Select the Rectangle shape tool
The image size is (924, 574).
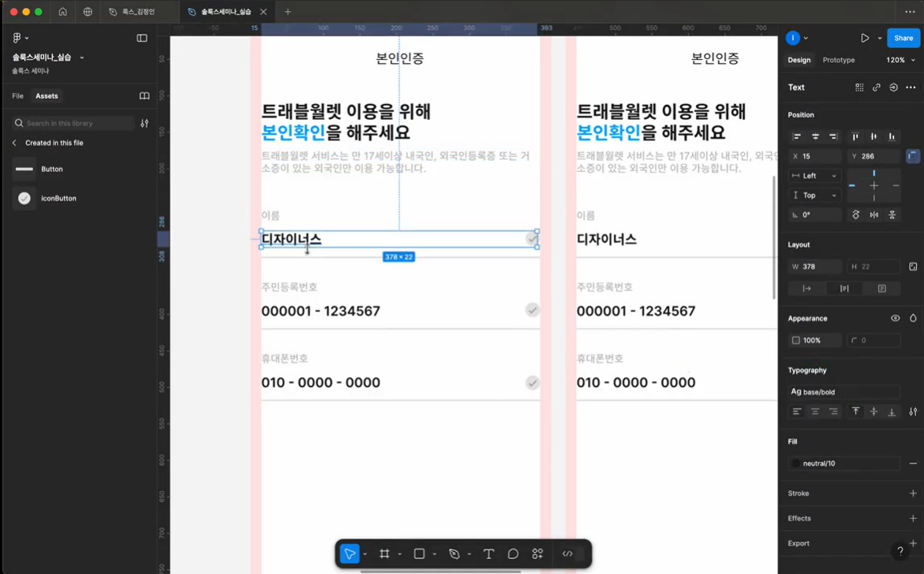[419, 554]
